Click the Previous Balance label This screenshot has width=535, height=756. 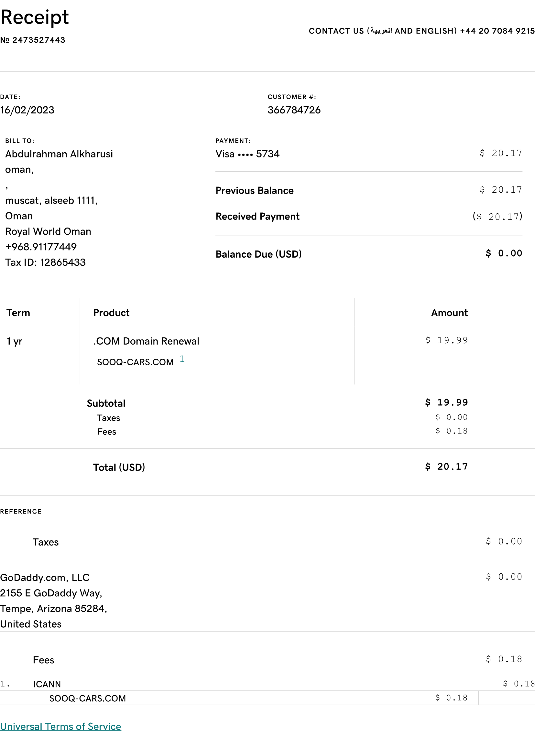(x=254, y=190)
